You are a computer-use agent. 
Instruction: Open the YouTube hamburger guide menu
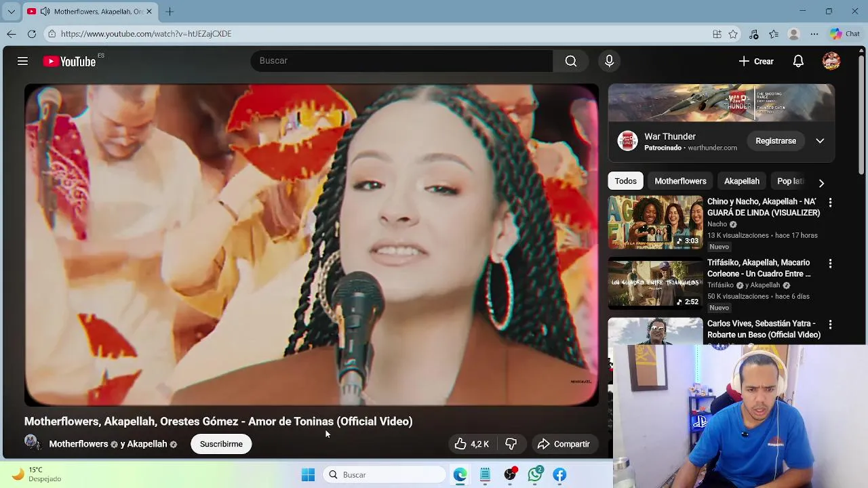coord(22,61)
